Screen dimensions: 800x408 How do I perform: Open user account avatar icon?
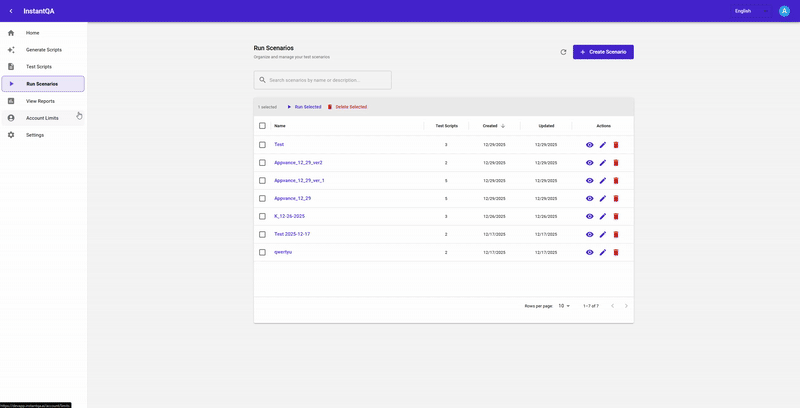pos(784,11)
